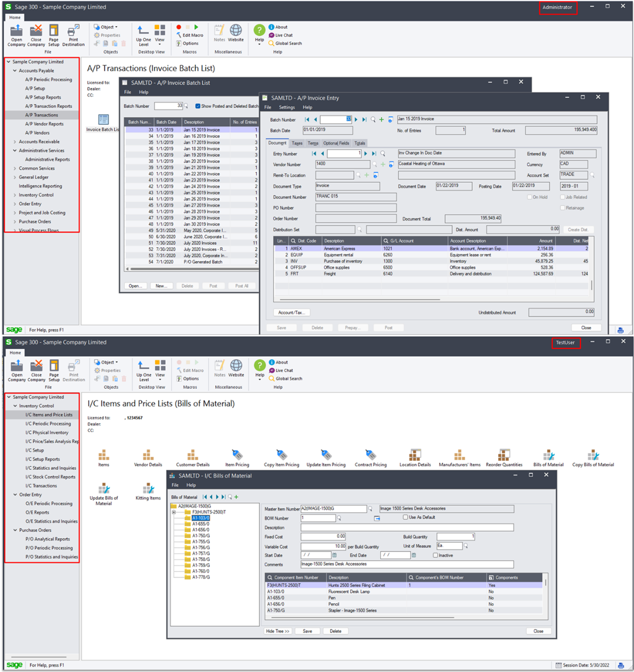Click the Variable Cost input field
Image resolution: width=634 pixels, height=672 pixels.
[323, 547]
